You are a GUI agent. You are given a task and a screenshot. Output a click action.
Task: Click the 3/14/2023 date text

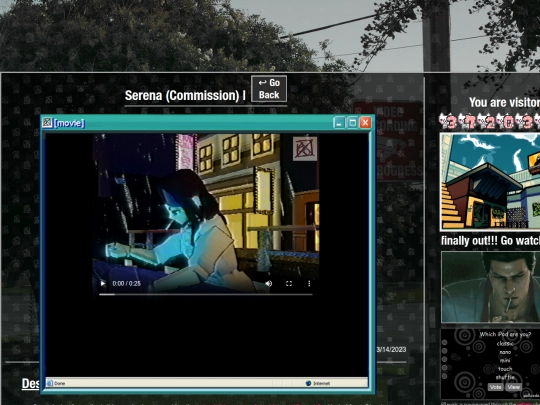[x=392, y=350]
